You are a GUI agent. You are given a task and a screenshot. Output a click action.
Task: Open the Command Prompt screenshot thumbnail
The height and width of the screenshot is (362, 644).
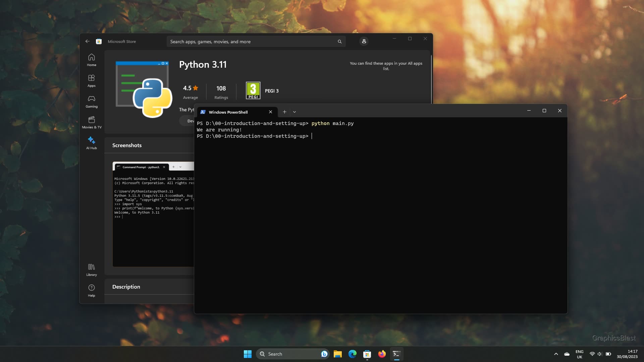(x=153, y=214)
